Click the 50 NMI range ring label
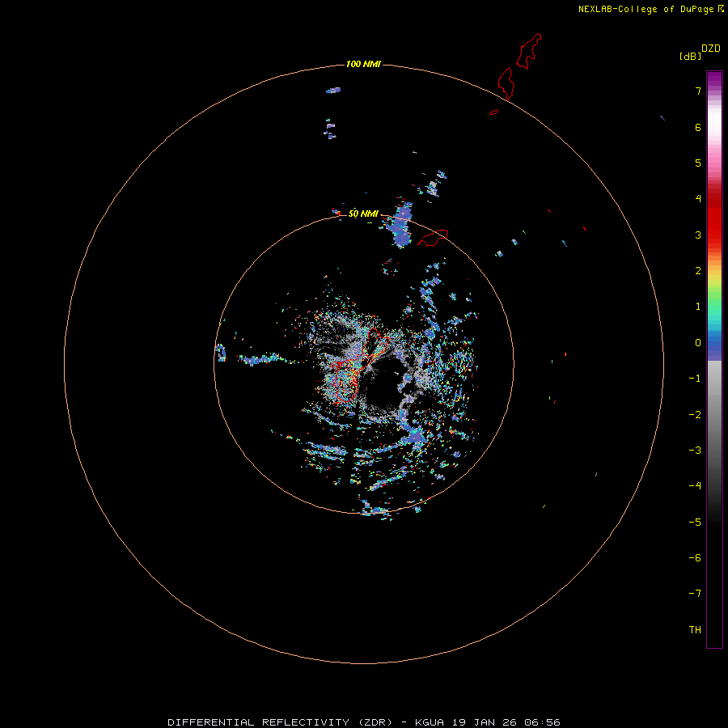Image resolution: width=728 pixels, height=728 pixels. click(x=363, y=214)
